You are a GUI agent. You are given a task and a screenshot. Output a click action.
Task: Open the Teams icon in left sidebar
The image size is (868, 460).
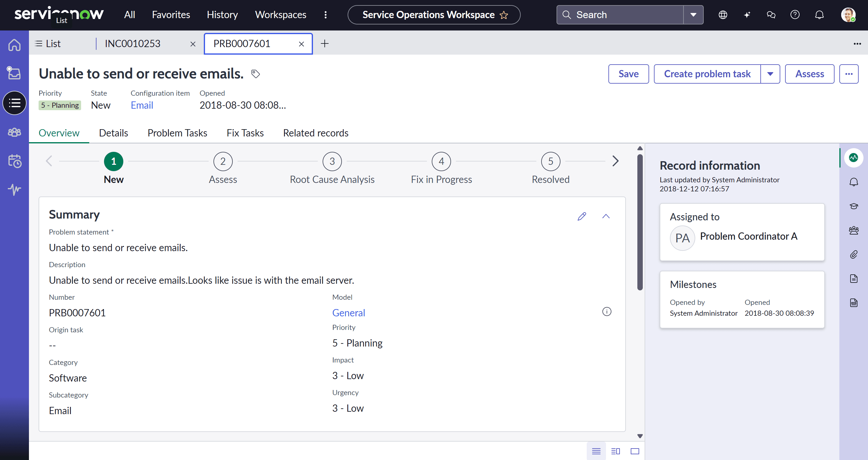tap(14, 132)
